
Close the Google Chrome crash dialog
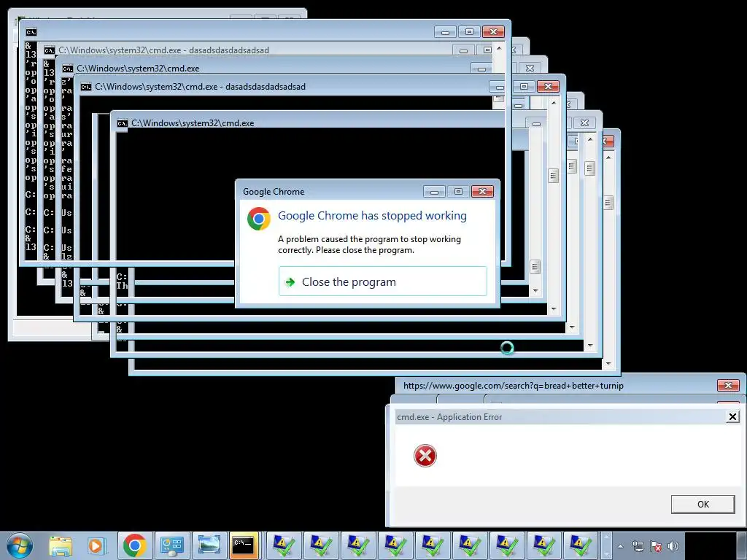point(482,192)
